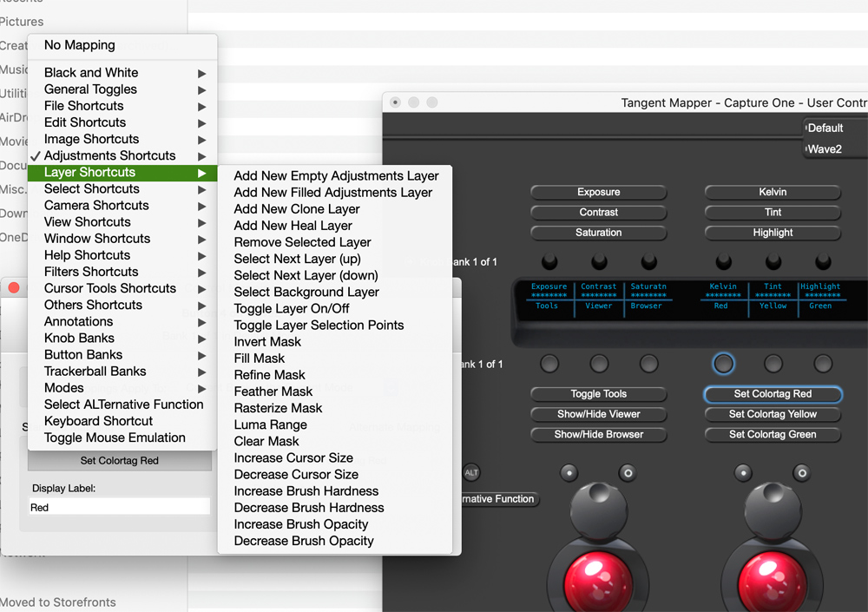The height and width of the screenshot is (612, 868).
Task: Choose Invert Mask from the Layer Shortcuts submenu
Action: [x=267, y=341]
